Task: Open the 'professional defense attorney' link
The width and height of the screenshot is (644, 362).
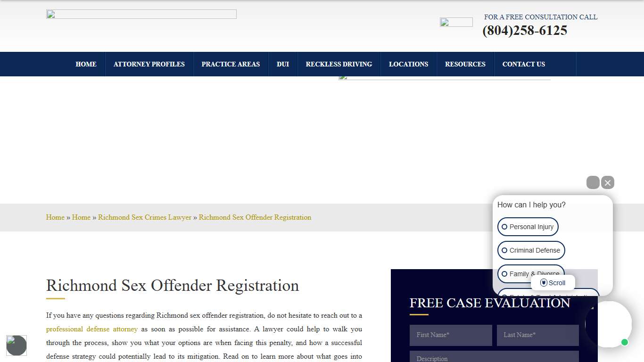Action: pos(91,329)
